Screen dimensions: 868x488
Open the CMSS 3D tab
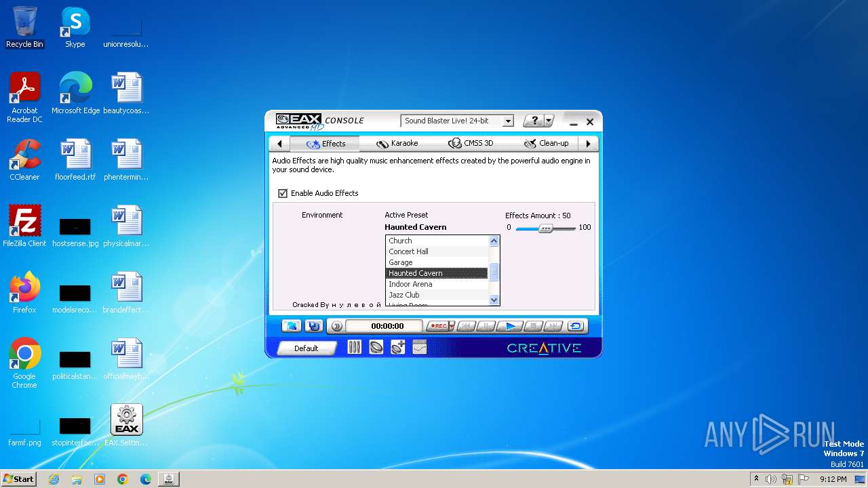pyautogui.click(x=470, y=144)
